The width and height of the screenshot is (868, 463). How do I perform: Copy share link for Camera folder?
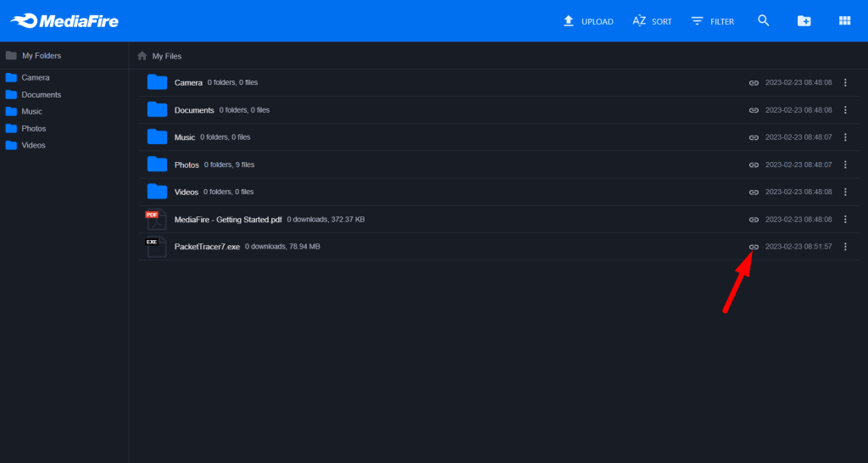pyautogui.click(x=754, y=82)
